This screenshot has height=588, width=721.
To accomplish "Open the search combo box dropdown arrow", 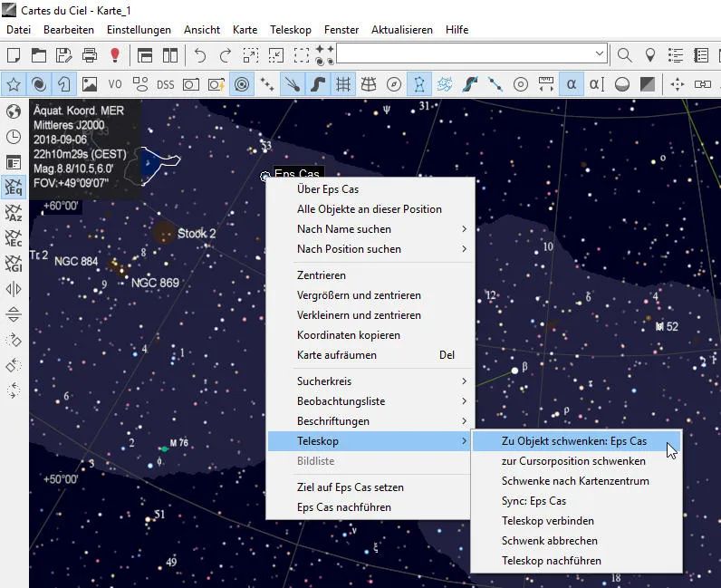I will pos(600,55).
